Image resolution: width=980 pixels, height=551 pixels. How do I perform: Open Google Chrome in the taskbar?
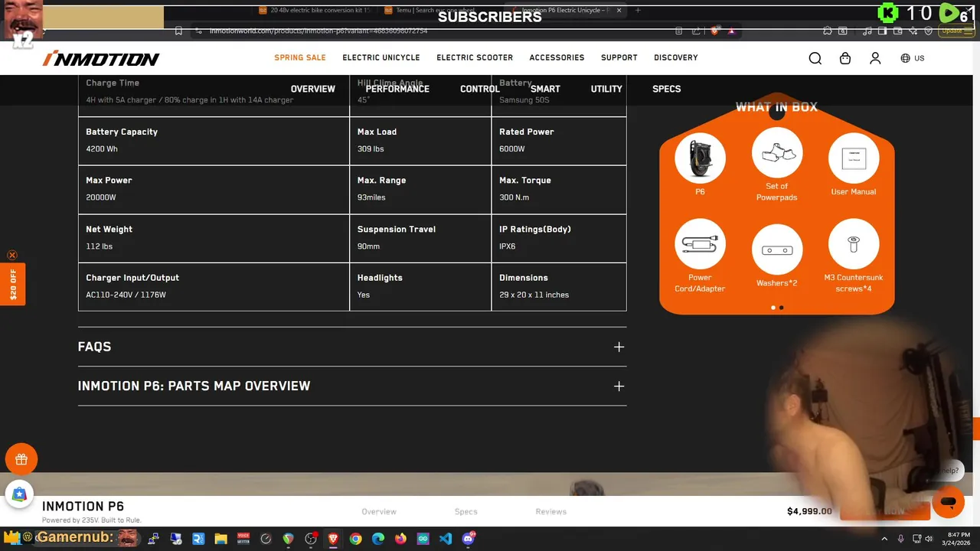tap(355, 539)
